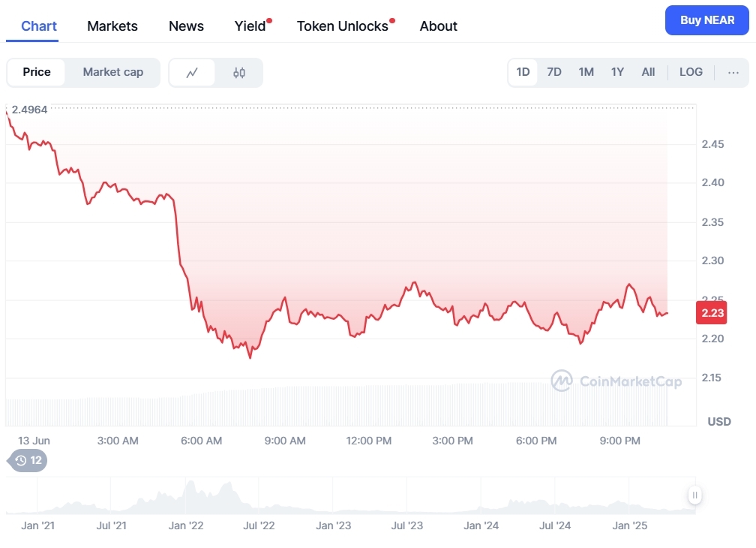
Task: Click the history events badge showing 12
Action: pos(28,460)
